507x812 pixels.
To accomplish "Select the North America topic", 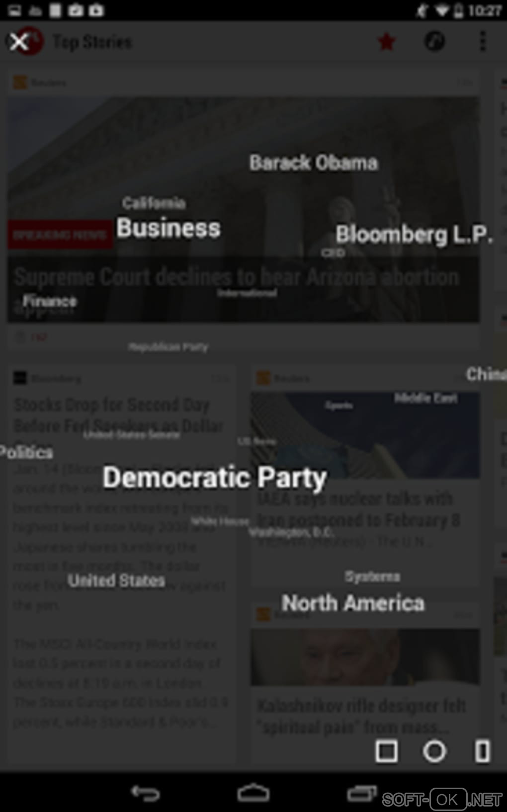I will click(x=353, y=603).
